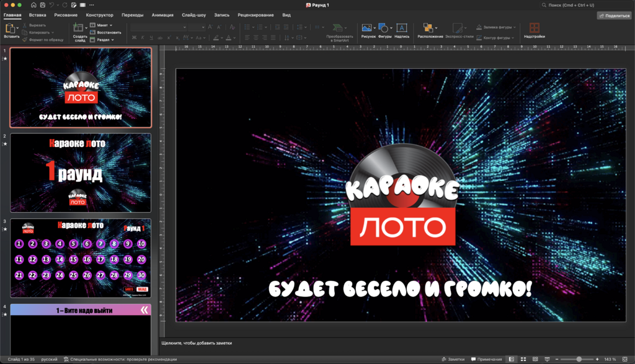Zoom in with the plus button

pos(597,359)
